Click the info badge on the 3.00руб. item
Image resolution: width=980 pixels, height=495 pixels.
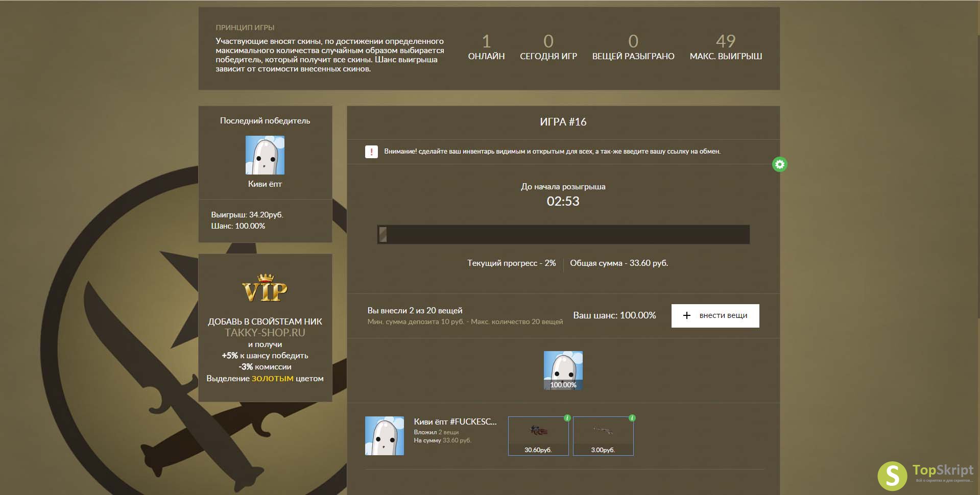tap(632, 418)
